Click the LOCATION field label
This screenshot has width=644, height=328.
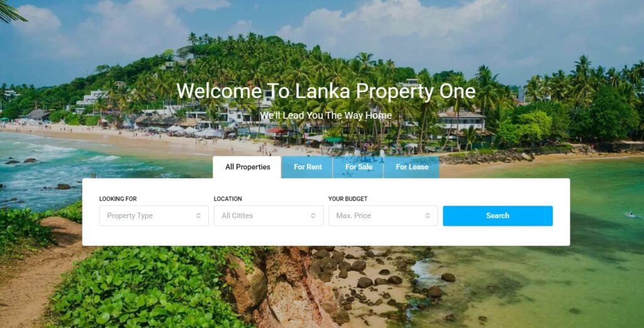pyautogui.click(x=228, y=199)
